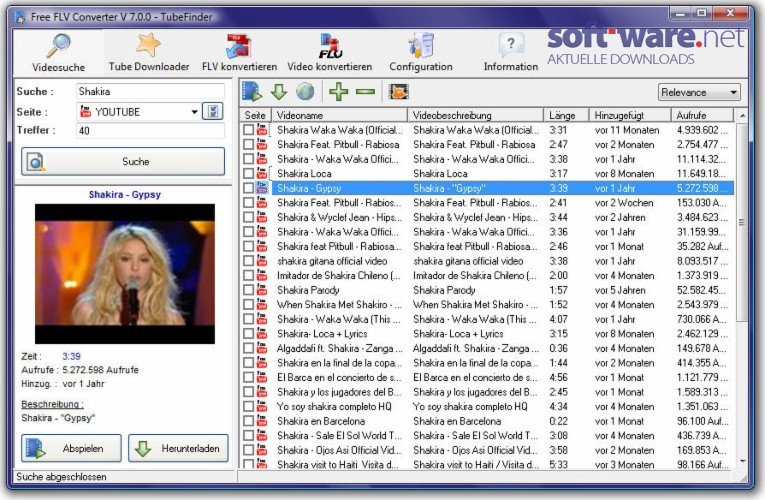The width and height of the screenshot is (765, 500).
Task: Click the Suche search button
Action: tap(123, 161)
